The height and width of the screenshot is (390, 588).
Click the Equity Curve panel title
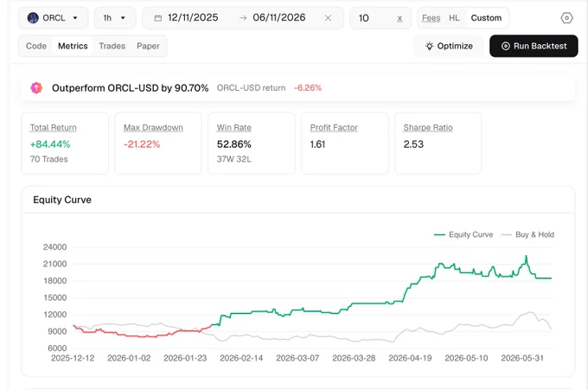[x=62, y=200]
